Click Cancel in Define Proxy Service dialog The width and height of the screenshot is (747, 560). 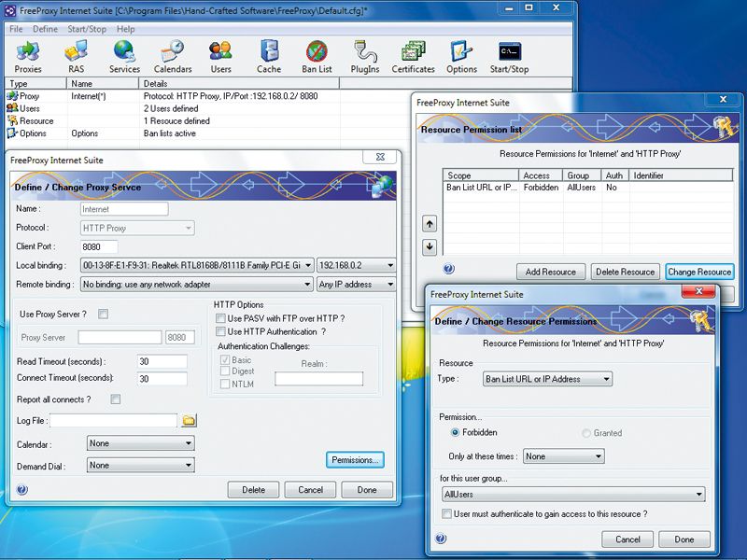click(x=311, y=489)
